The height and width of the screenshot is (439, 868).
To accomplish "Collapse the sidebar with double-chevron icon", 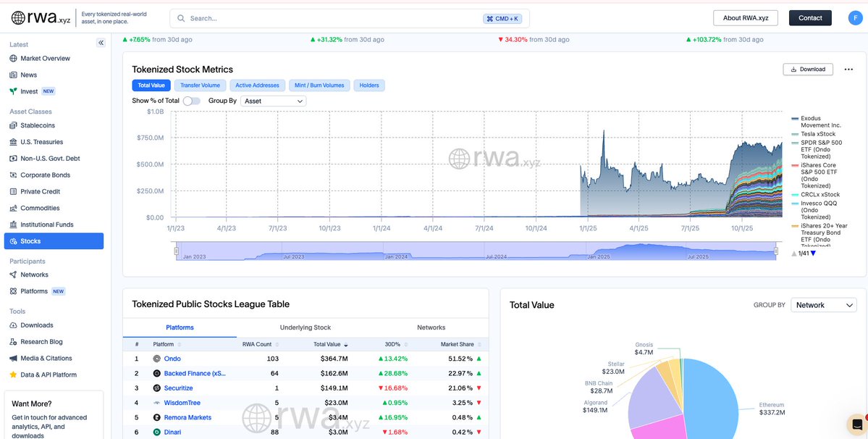I will (101, 43).
